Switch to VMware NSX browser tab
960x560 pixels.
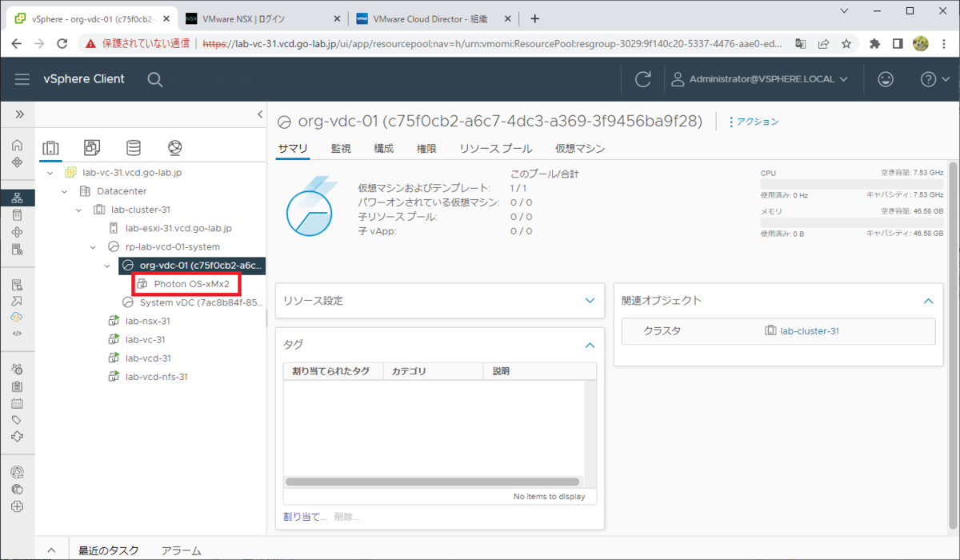coord(261,18)
